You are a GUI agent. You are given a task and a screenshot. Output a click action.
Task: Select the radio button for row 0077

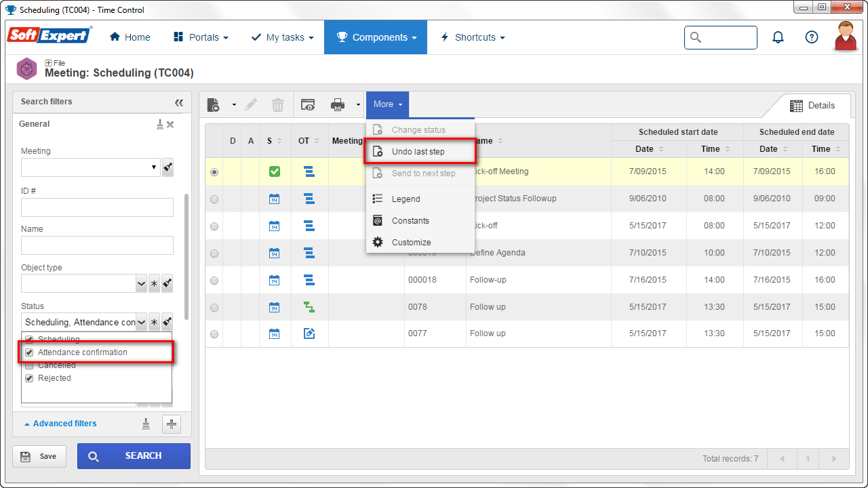coord(214,334)
